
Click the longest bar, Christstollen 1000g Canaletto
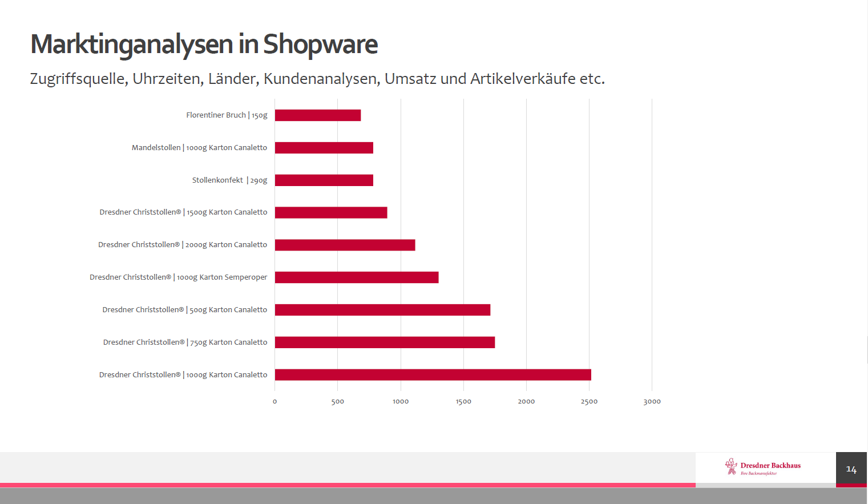pos(433,375)
